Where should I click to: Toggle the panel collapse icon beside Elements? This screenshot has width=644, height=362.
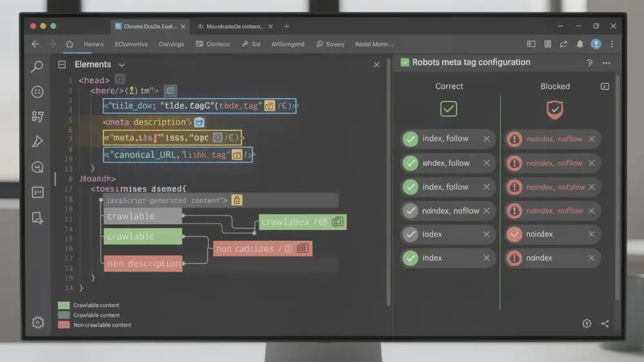click(x=62, y=64)
